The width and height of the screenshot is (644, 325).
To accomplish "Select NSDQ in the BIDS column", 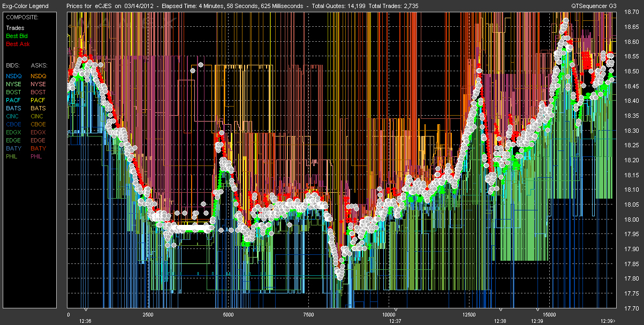I will pos(14,76).
